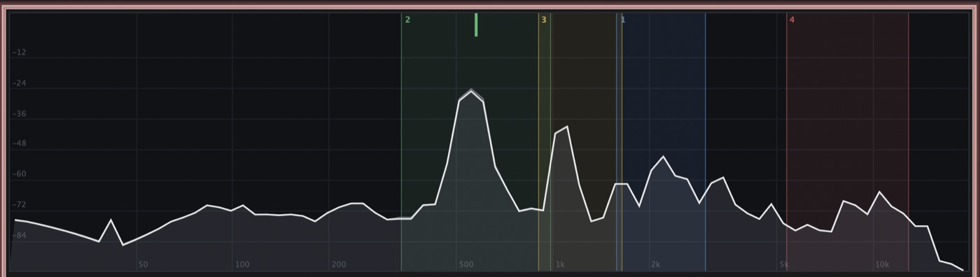Select the yellow band 3 number label
980x277 pixels.
[x=543, y=20]
